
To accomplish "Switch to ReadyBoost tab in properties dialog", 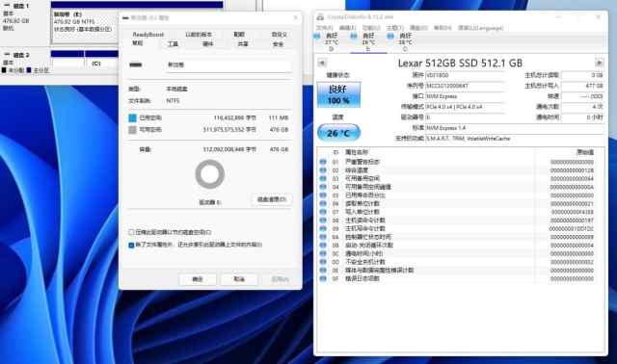I will (x=148, y=35).
